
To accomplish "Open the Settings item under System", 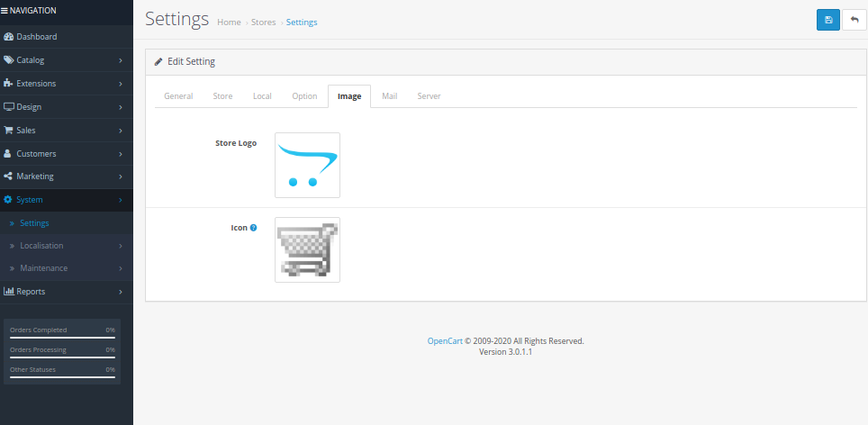I will coord(67,223).
